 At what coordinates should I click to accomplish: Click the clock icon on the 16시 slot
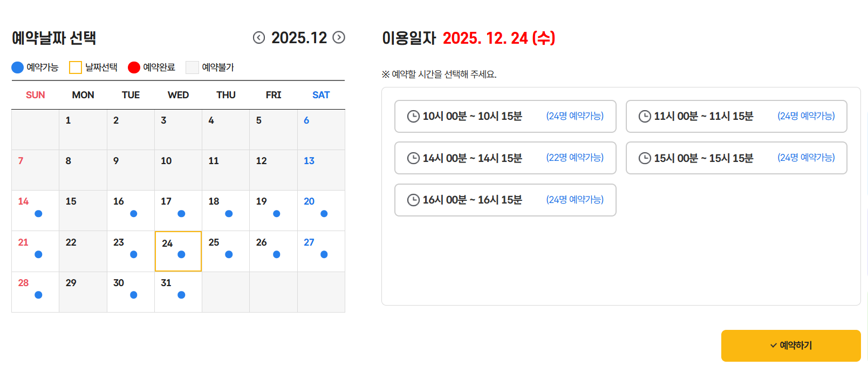tap(413, 200)
